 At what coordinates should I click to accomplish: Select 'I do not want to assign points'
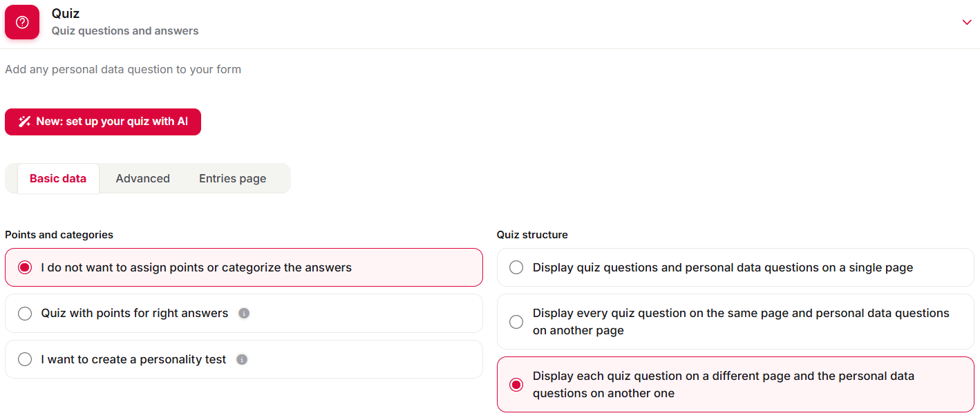(x=244, y=267)
